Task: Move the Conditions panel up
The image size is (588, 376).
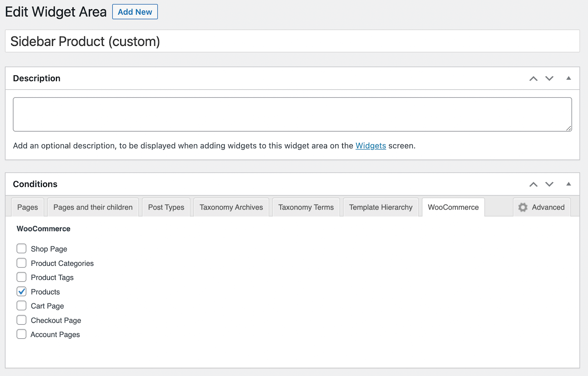Action: 534,184
